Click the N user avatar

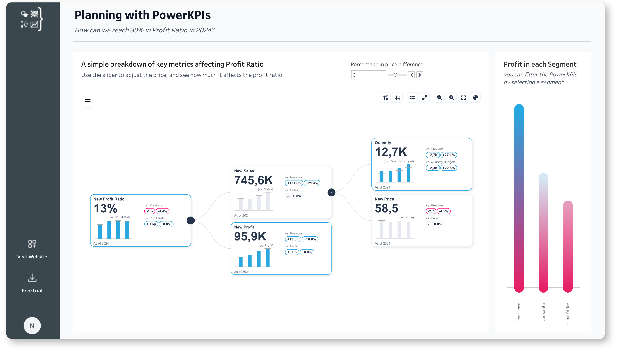coord(32,326)
